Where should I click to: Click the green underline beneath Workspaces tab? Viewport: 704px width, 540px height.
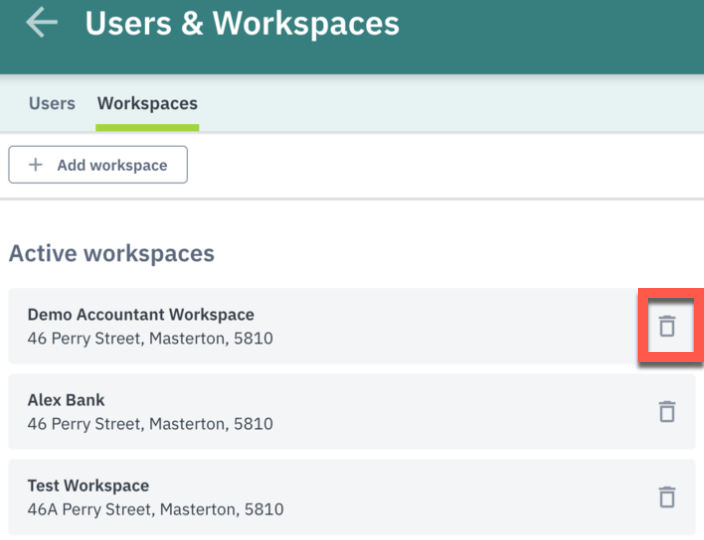(147, 128)
